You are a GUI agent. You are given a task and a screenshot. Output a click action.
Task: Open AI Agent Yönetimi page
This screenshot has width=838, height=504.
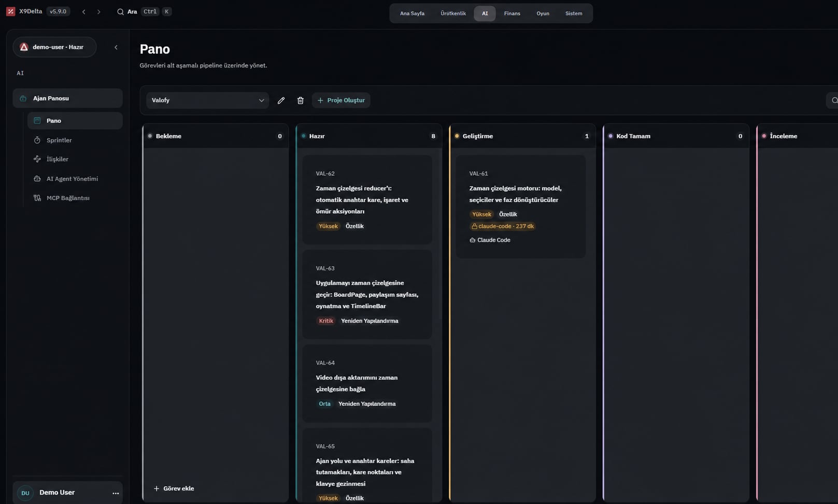[75, 179]
